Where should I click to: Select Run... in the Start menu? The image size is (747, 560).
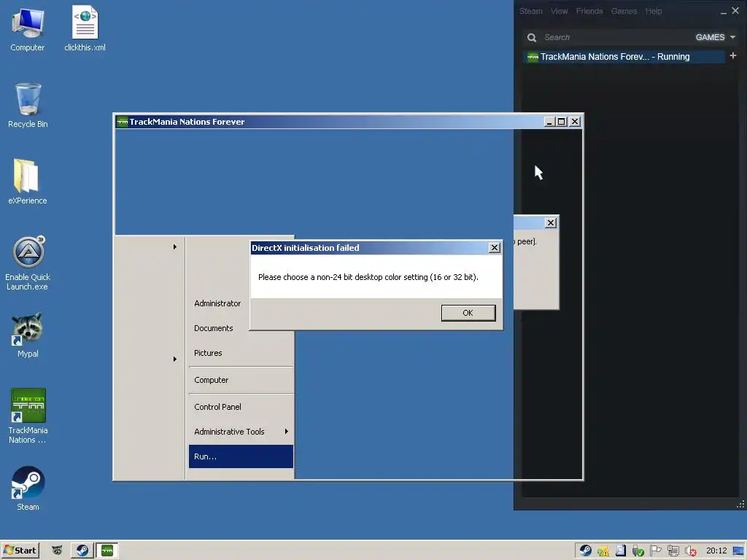[x=241, y=456]
